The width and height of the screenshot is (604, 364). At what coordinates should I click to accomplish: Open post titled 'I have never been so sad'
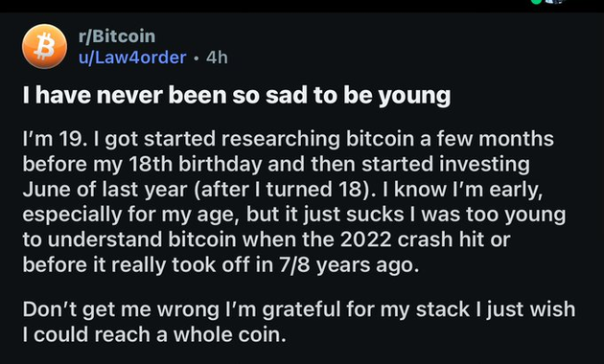coord(237,95)
